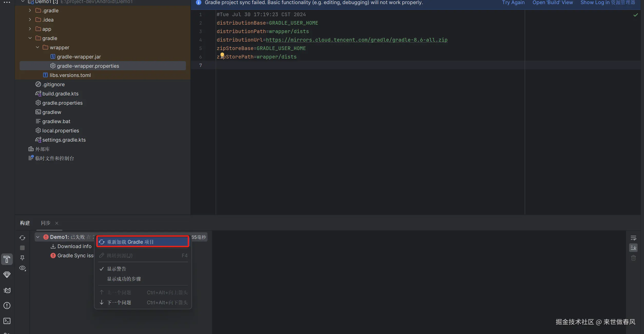
Task: Collapse the wrapper folder
Action: coord(37,47)
